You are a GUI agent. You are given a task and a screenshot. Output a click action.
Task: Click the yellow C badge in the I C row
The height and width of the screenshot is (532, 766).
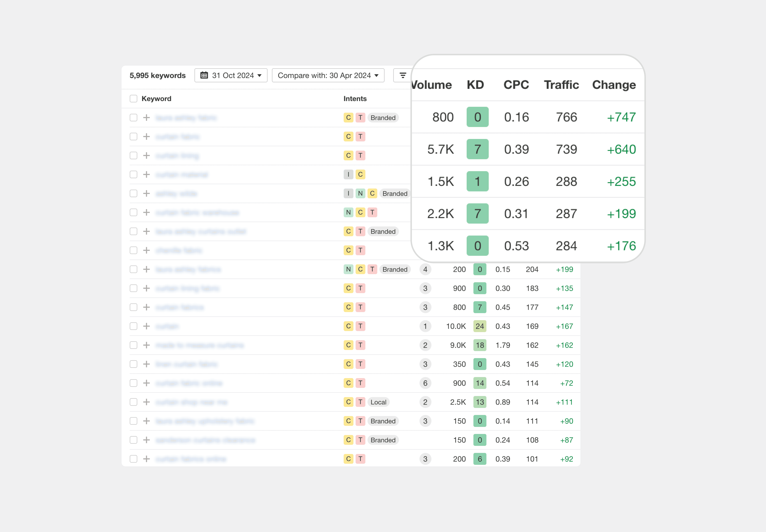[360, 174]
